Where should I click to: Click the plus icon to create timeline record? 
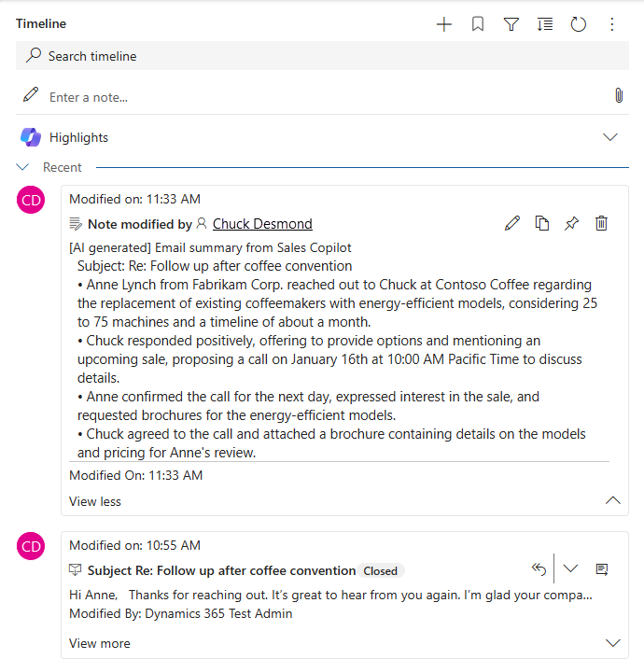pos(444,24)
